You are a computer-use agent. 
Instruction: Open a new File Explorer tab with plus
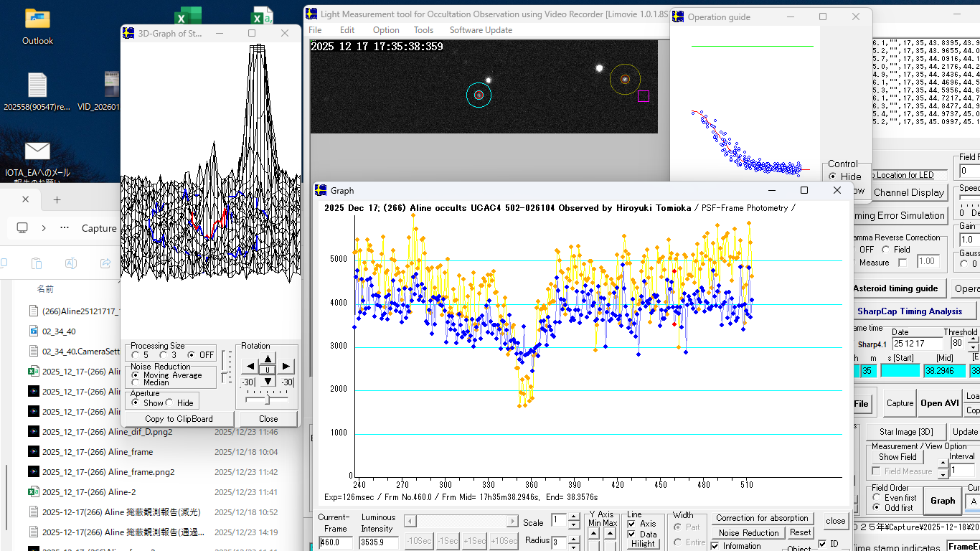pyautogui.click(x=57, y=199)
